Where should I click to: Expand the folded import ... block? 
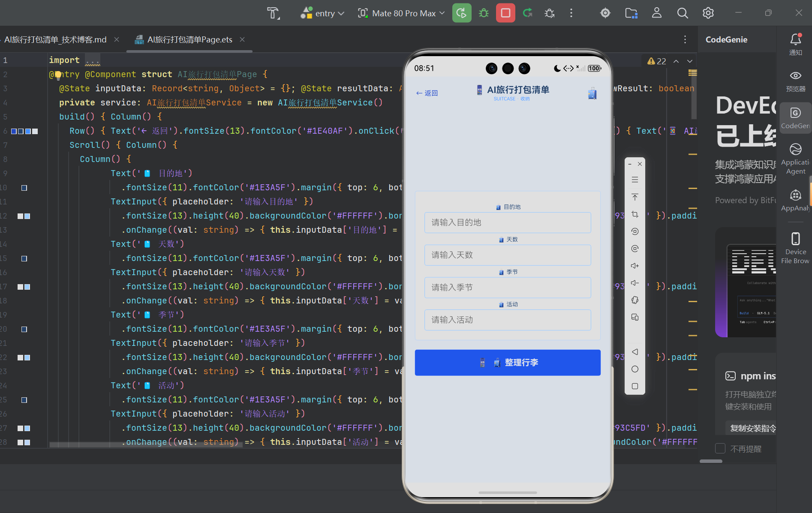(93, 60)
